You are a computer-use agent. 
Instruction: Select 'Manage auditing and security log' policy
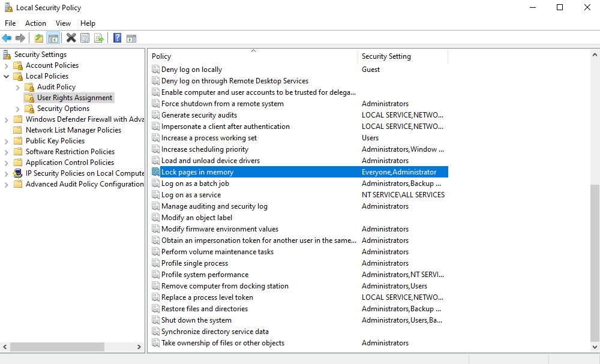[x=214, y=206]
